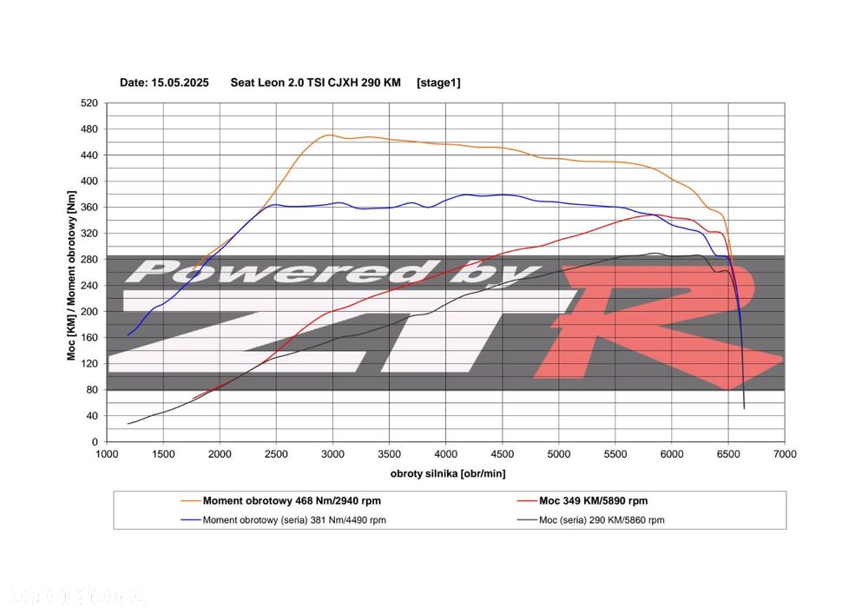Click the y-axis value 400
Viewport: 868px width, 614px height.
pyautogui.click(x=89, y=181)
